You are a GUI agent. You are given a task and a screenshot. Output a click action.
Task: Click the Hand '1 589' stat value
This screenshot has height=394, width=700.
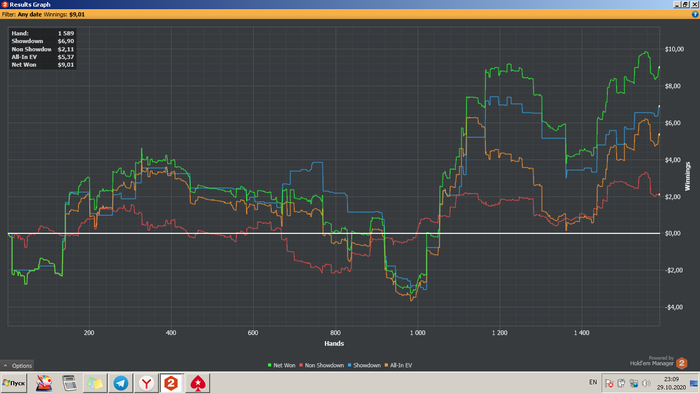[66, 33]
